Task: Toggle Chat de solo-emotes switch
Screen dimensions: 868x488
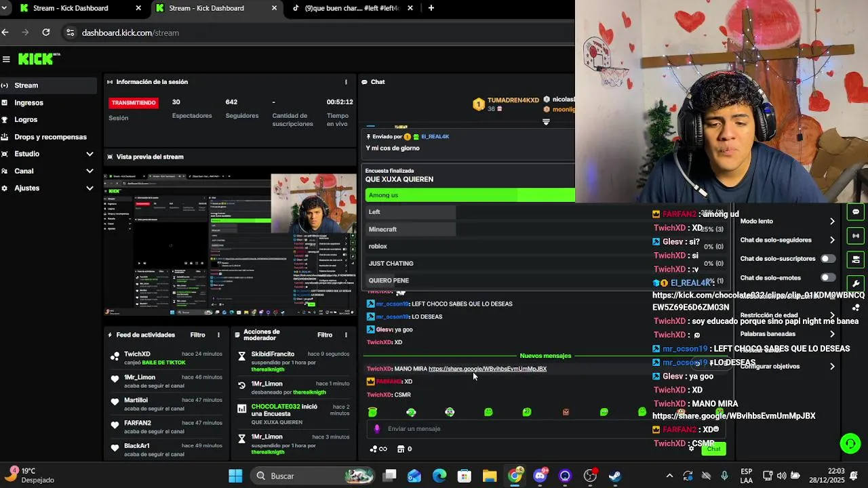Action: point(828,278)
